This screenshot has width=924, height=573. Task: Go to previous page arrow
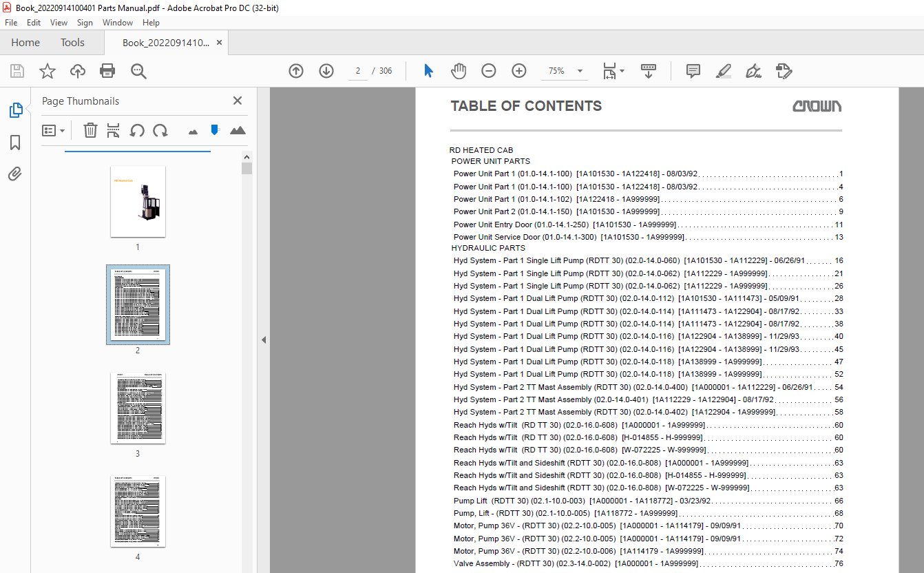[x=296, y=71]
